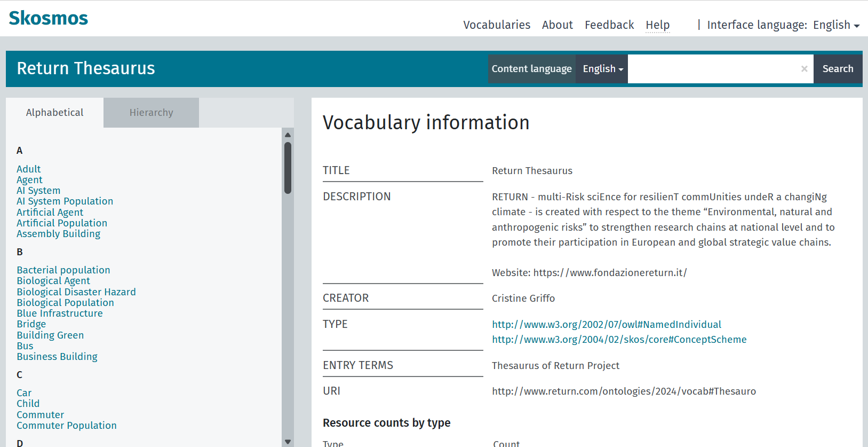Select the Bridge concept
Screen dimensions: 868x447
(x=31, y=324)
